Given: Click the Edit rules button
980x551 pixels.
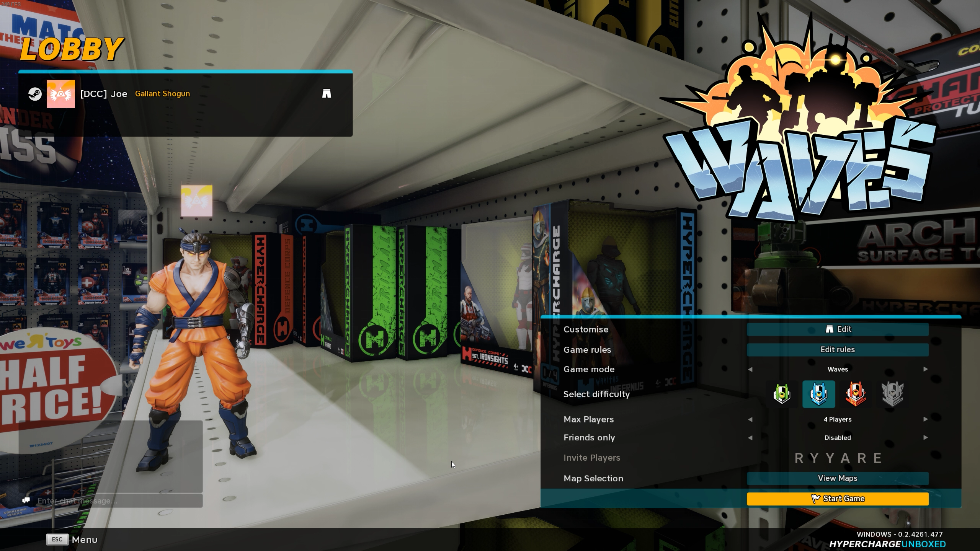Looking at the screenshot, I should (836, 349).
